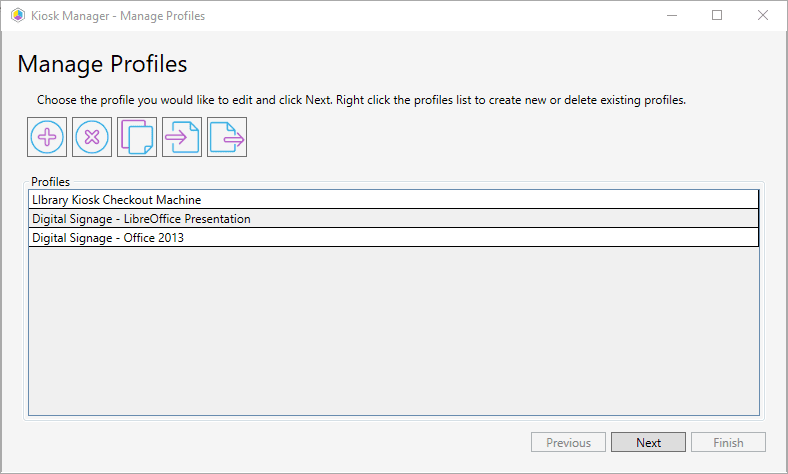788x474 pixels.
Task: Click the instruction text about choosing a profile
Action: [361, 100]
